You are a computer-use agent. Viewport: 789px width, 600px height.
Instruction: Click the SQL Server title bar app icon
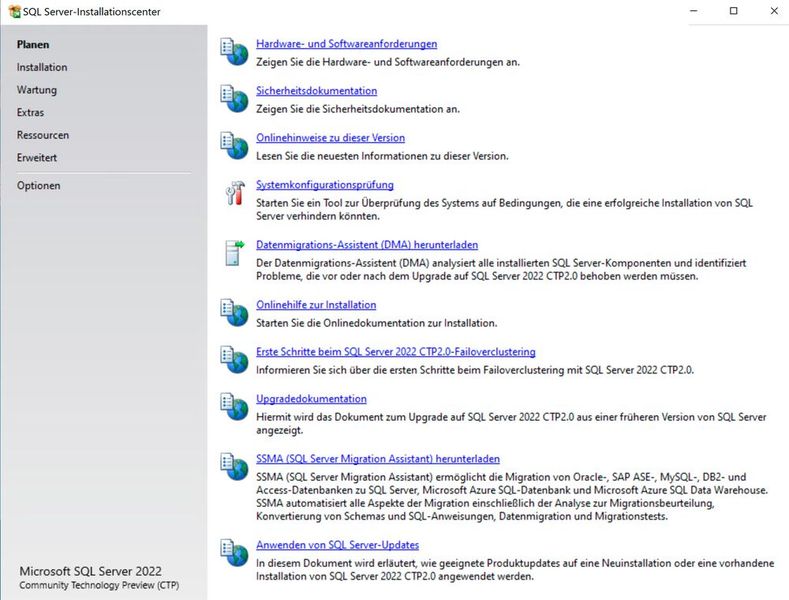click(15, 12)
